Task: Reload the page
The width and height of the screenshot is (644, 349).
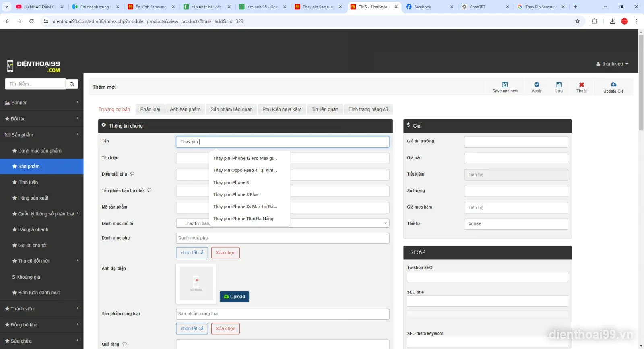Action: (31, 21)
